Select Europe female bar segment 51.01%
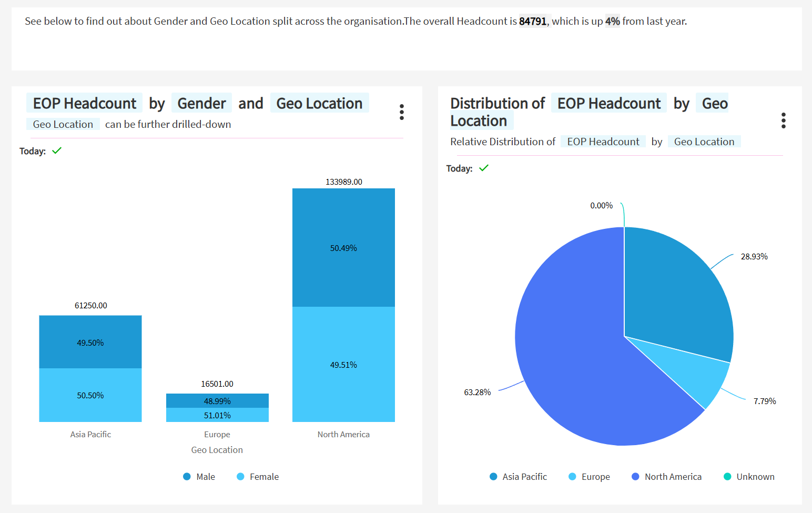 [x=217, y=415]
